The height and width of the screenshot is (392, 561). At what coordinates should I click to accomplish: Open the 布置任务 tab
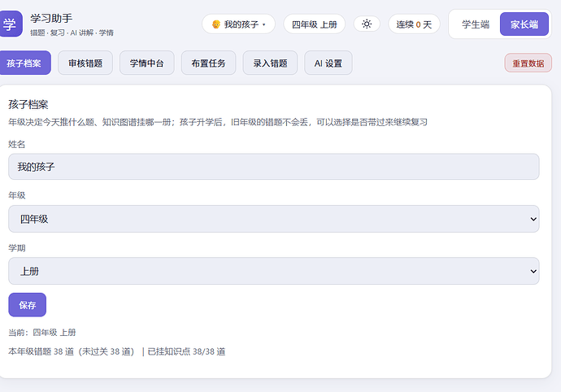[x=208, y=63]
